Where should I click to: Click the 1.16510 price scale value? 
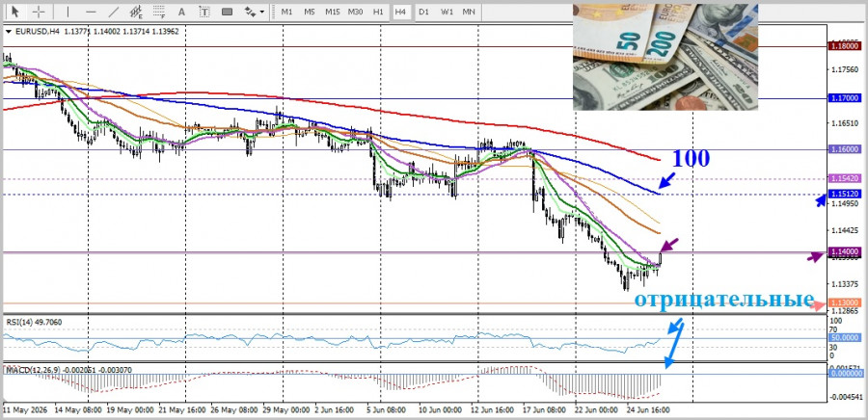[844, 123]
